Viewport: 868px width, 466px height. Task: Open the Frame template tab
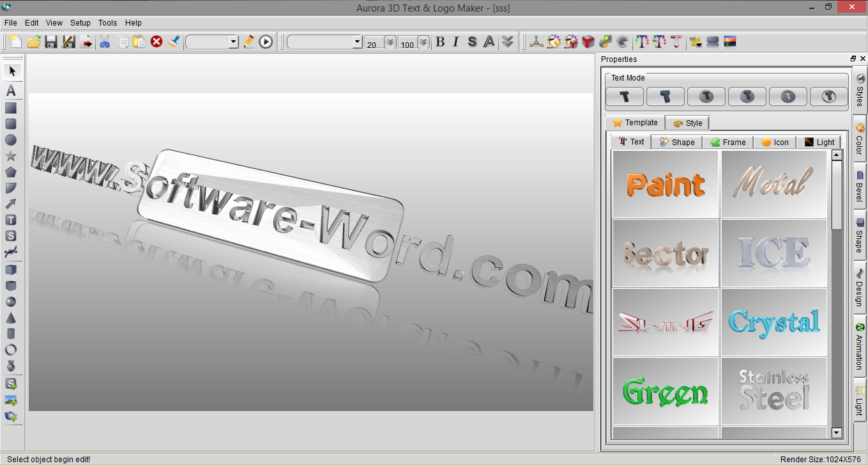pyautogui.click(x=727, y=142)
